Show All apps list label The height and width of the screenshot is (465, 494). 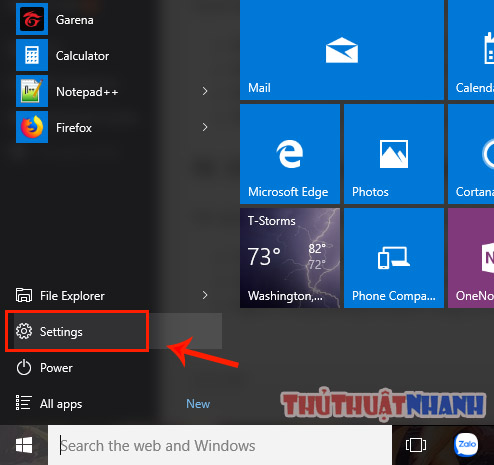click(61, 404)
